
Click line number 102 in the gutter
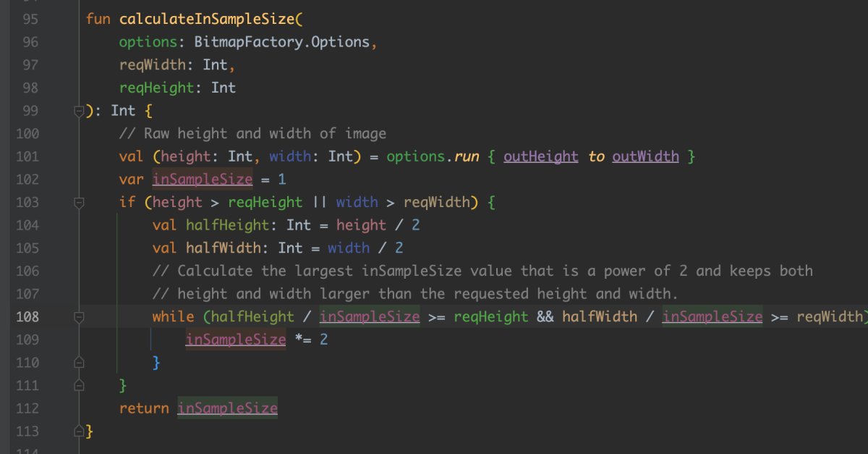click(x=27, y=180)
